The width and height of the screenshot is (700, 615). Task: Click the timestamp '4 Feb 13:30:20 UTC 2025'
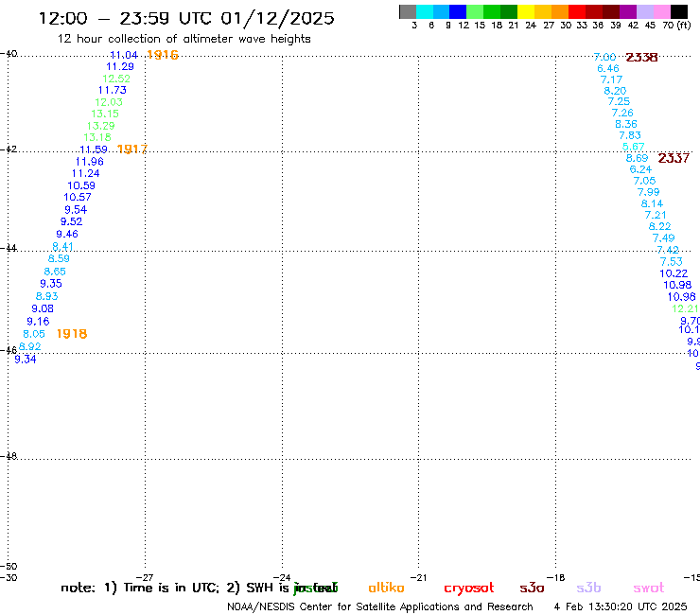coord(621,606)
